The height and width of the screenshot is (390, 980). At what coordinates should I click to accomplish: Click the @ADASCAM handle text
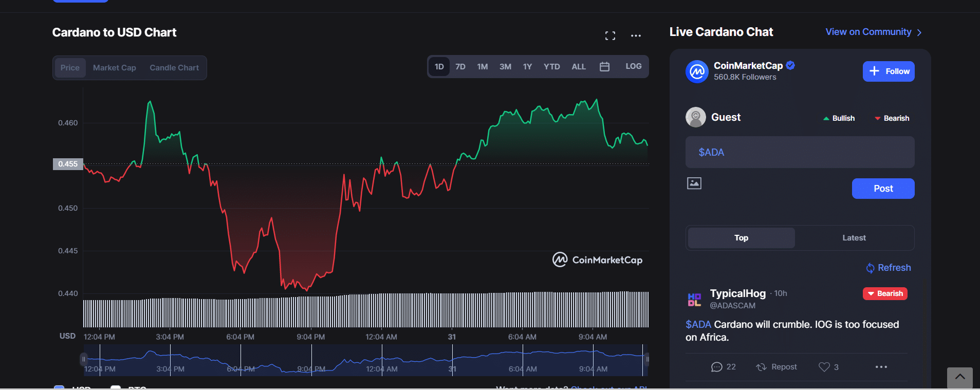click(x=733, y=306)
